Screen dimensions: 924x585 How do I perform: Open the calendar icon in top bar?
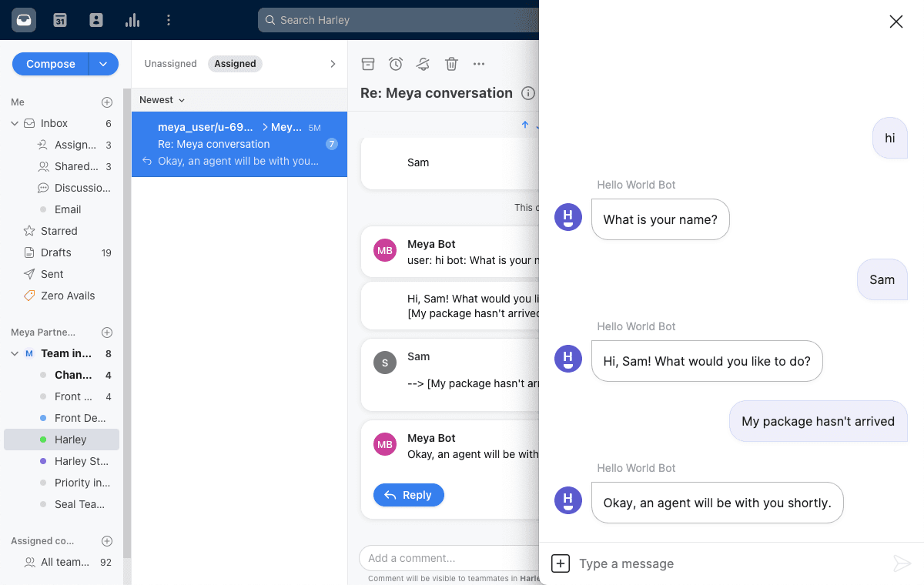click(x=60, y=20)
